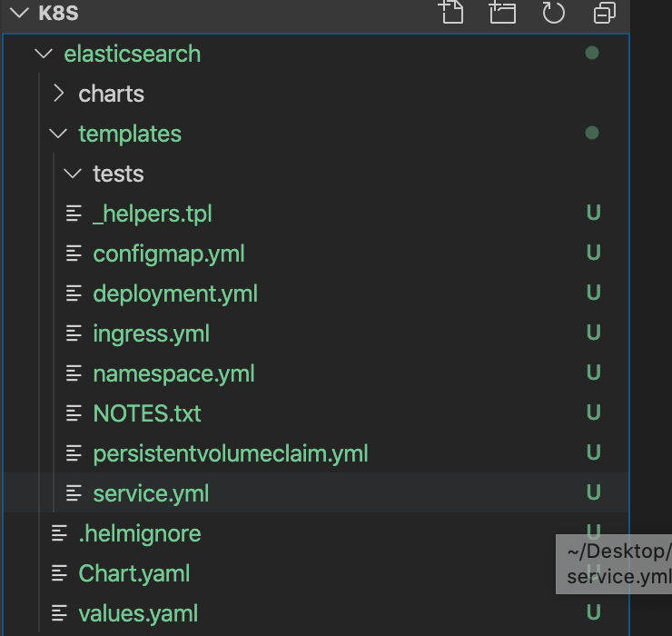Expand the charts folder

pos(59,94)
